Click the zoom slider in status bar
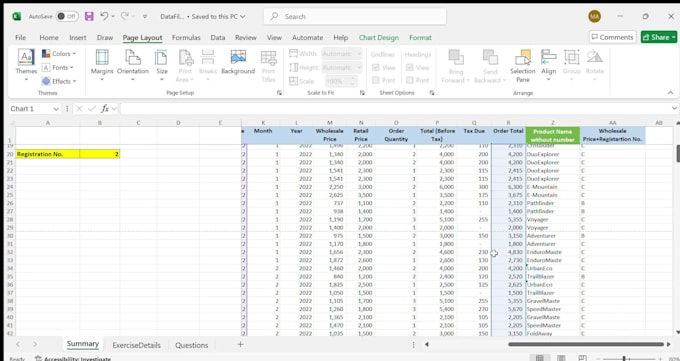This screenshot has width=680, height=361. coord(624,358)
